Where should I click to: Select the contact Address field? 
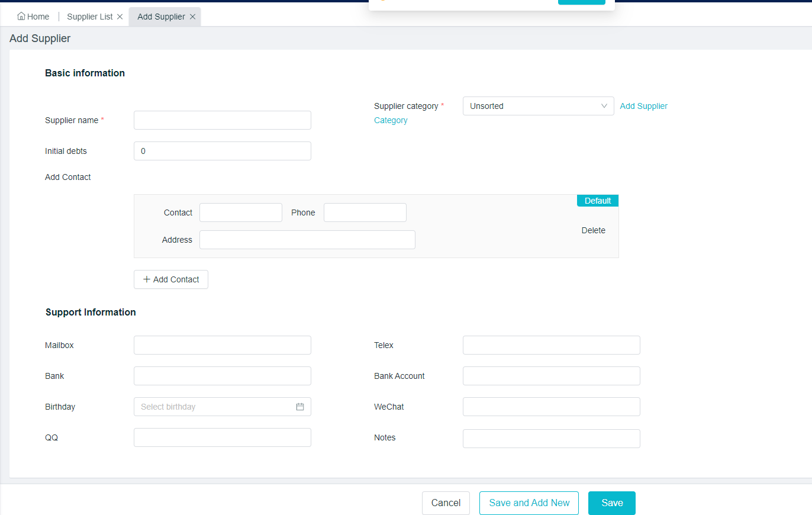(x=307, y=240)
